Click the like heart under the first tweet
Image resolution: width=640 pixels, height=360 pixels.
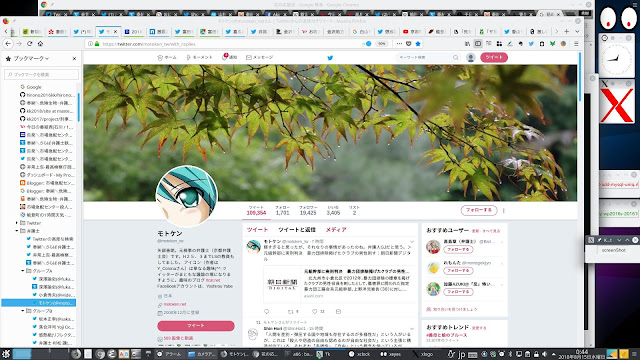[314, 311]
